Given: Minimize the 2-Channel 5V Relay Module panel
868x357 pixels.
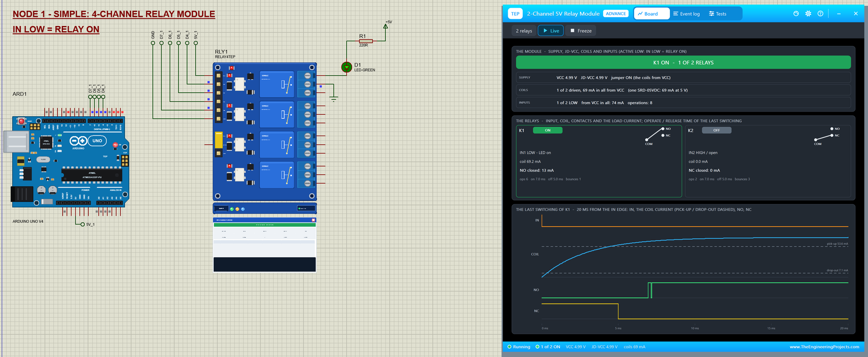Looking at the screenshot, I should 839,14.
